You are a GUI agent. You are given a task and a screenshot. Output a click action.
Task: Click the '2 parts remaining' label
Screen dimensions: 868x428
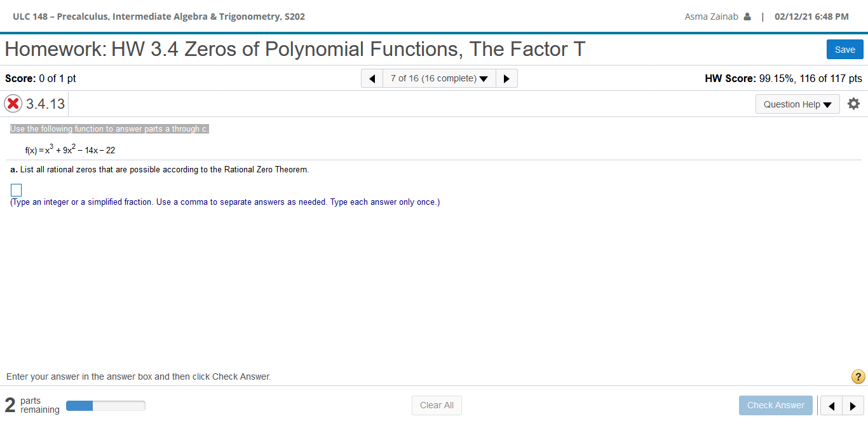point(32,405)
